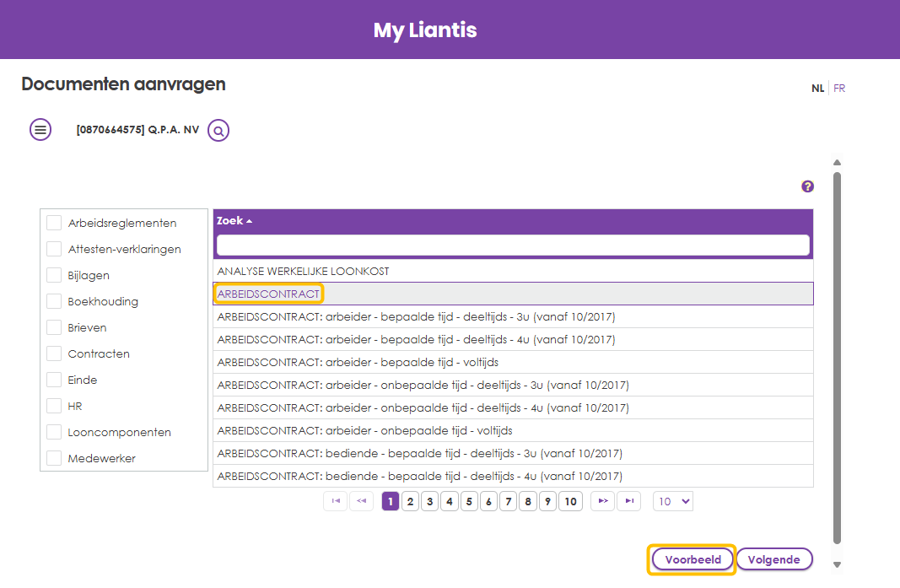Open the rows-per-page dropdown showing 10
The height and width of the screenshot is (588, 900).
pyautogui.click(x=673, y=501)
